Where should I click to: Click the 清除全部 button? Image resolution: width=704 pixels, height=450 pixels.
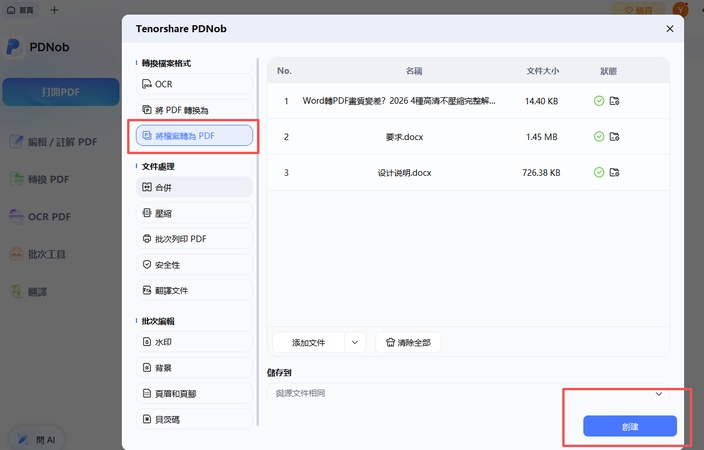408,343
